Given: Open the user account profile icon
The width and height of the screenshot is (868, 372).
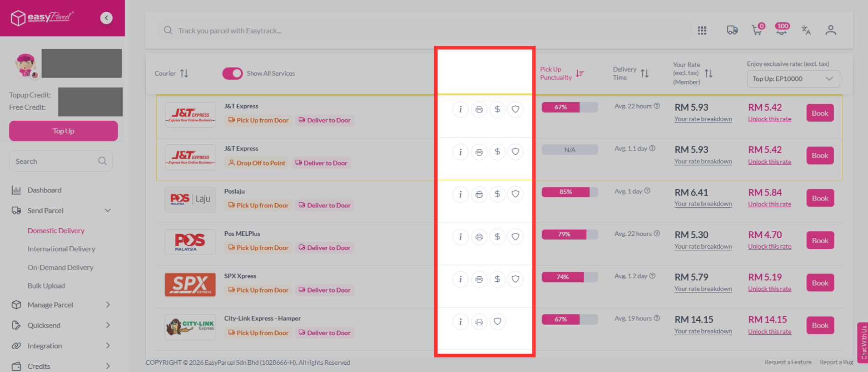Looking at the screenshot, I should tap(831, 30).
